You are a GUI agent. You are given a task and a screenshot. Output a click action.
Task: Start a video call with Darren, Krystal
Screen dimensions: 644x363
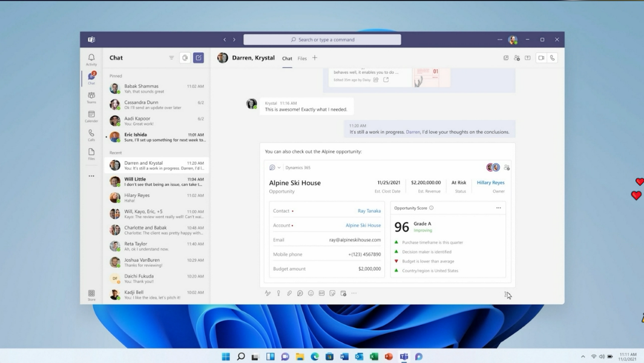[x=541, y=58]
